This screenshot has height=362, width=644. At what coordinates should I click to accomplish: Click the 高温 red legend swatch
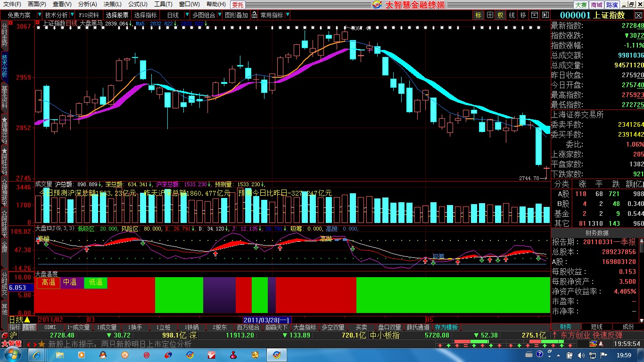point(48,282)
